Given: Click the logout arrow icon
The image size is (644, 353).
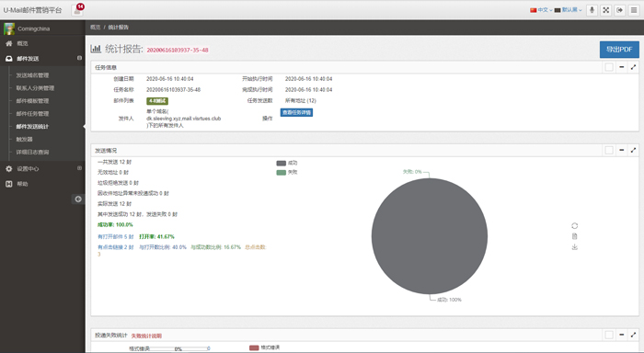Looking at the screenshot, I should coord(620,10).
